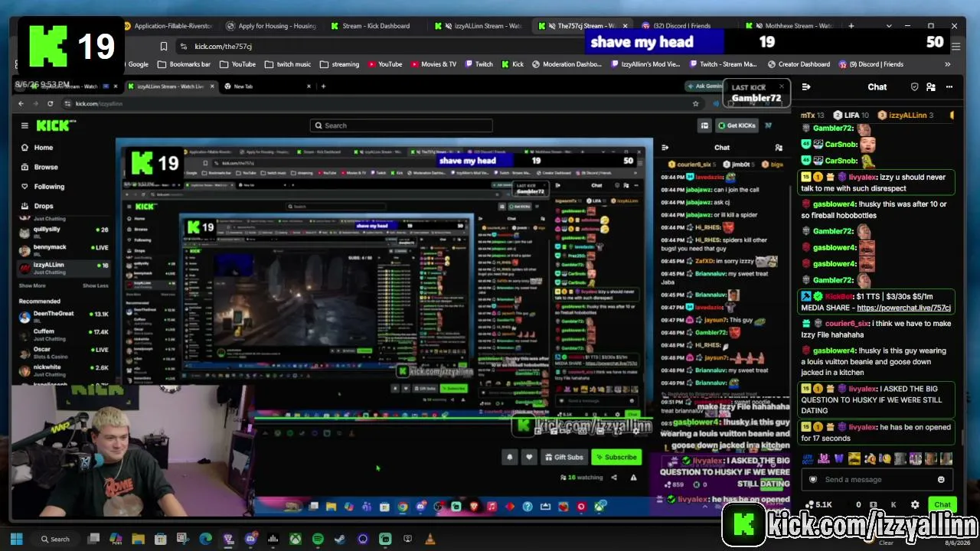Open Following in the Kick sidebar

(49, 187)
